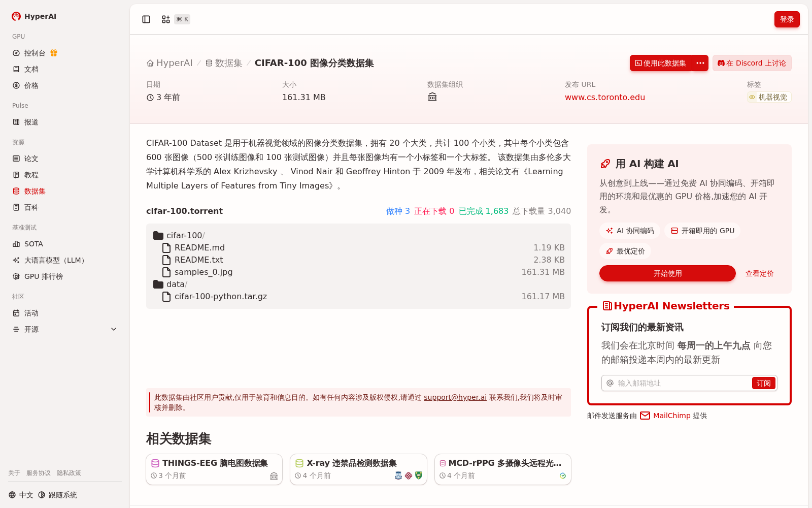812x508 pixels.
Task: Click the organization icon on THINGS-EEG card
Action: (x=274, y=476)
